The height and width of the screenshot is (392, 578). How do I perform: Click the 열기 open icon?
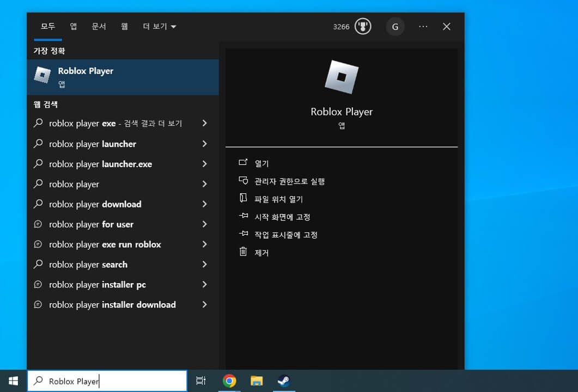click(x=243, y=162)
